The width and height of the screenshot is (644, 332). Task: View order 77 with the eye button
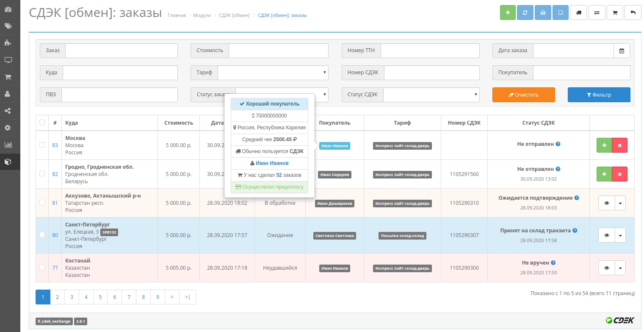606,268
